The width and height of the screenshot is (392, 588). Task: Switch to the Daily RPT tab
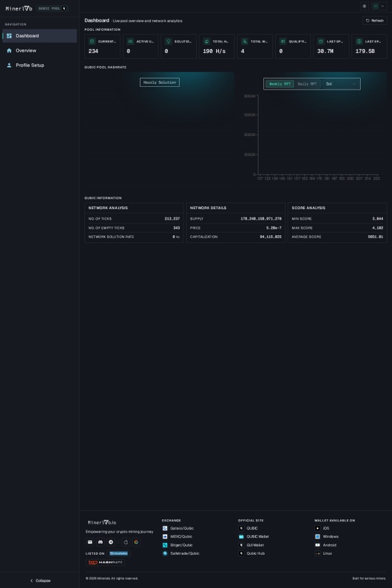point(307,84)
